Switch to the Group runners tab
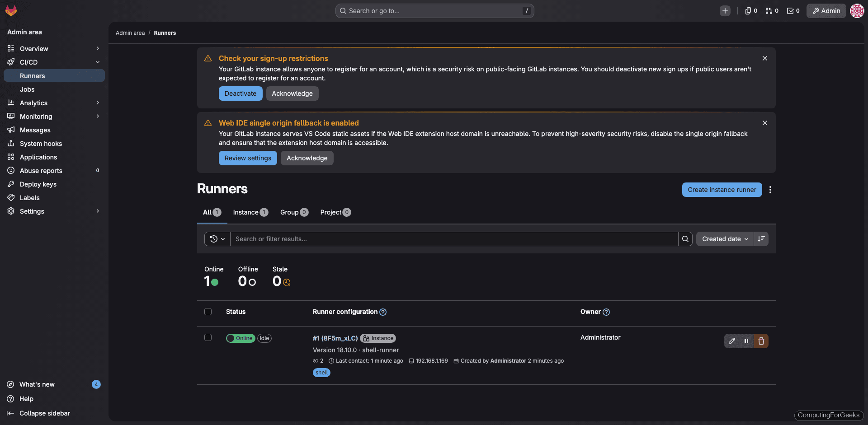 click(x=293, y=212)
